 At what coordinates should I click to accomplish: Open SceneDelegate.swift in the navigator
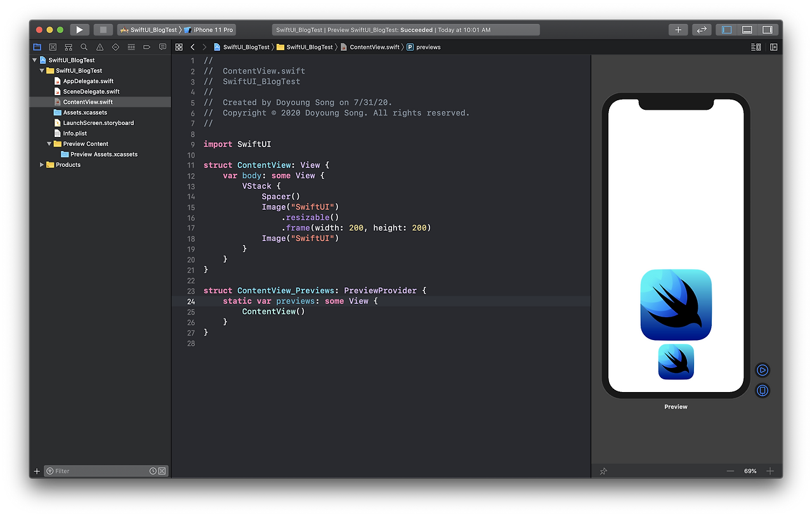tap(91, 91)
